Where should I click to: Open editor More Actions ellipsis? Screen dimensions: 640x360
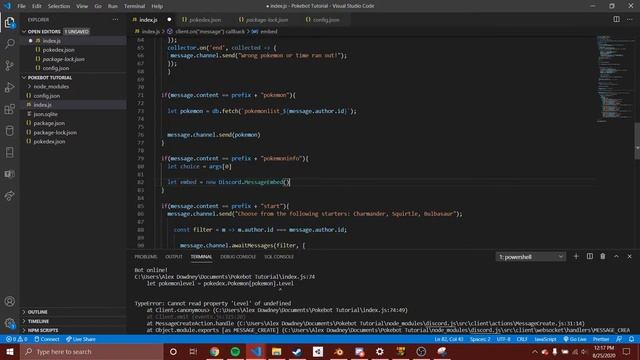pyautogui.click(x=629, y=19)
